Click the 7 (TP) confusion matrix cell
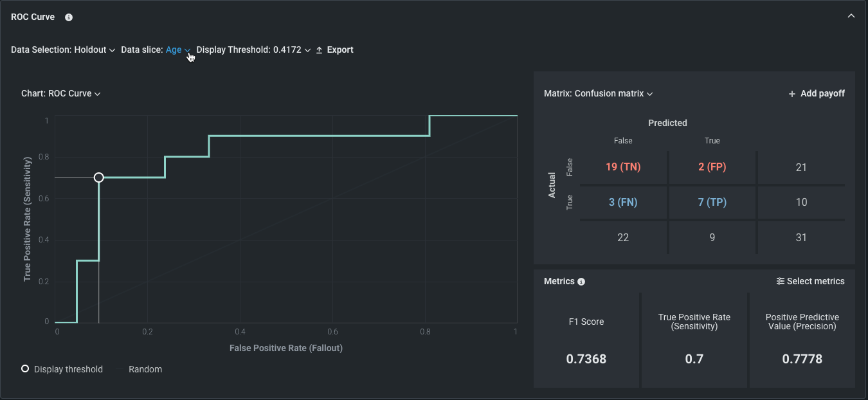Viewport: 868px width, 400px height. point(712,202)
